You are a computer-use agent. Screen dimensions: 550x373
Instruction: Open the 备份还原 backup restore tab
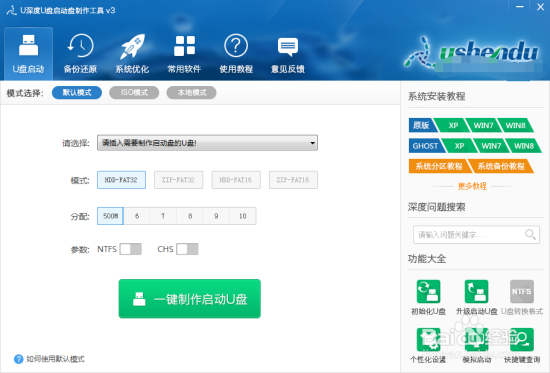80,54
